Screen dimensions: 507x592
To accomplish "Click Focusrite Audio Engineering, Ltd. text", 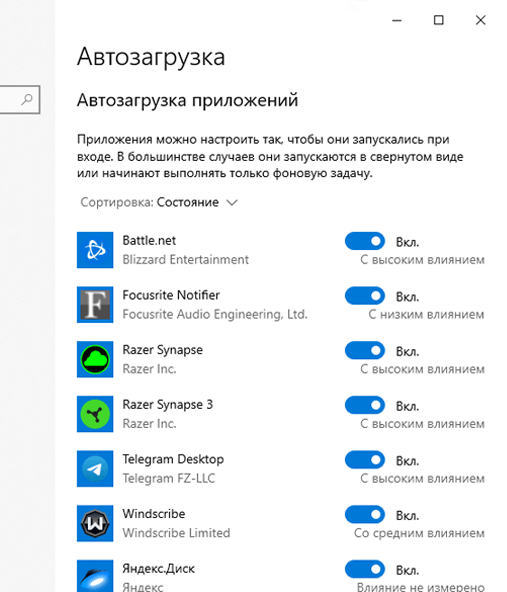I will coord(215,314).
